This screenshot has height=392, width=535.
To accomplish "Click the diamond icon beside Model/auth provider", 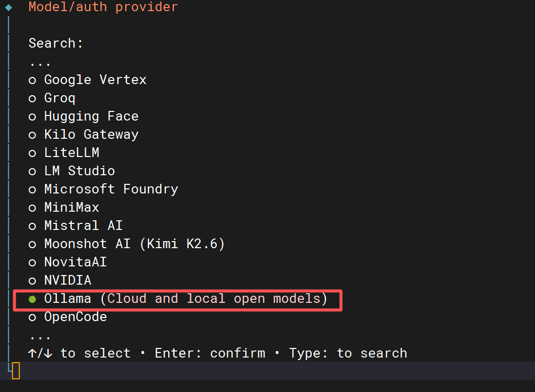I will [x=9, y=7].
